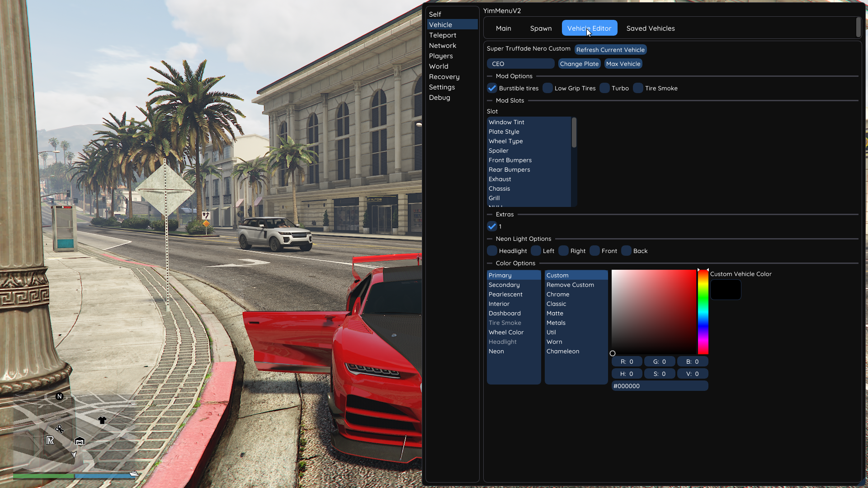The height and width of the screenshot is (488, 868).
Task: Disable the Burstible tires checkbox
Action: point(492,88)
